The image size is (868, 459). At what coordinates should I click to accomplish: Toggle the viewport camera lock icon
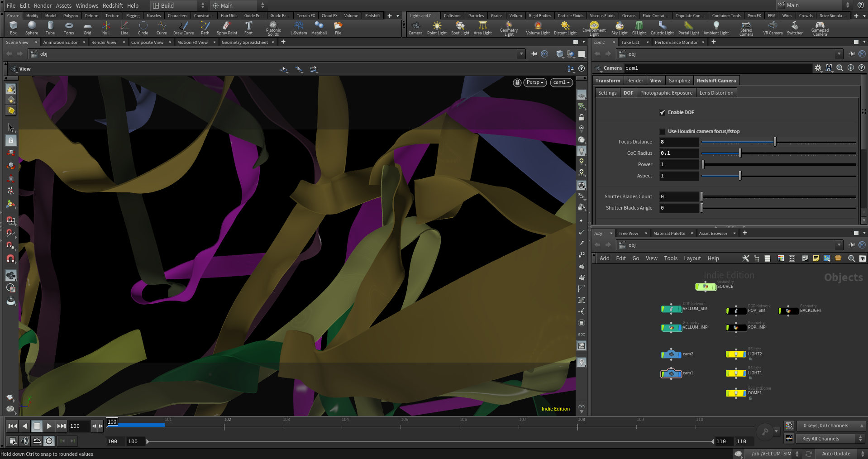click(x=517, y=82)
